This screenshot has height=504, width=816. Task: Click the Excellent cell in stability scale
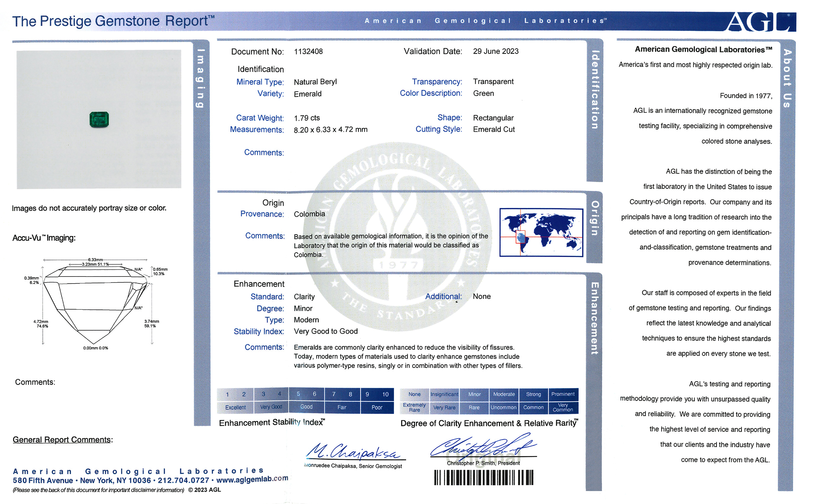235,407
